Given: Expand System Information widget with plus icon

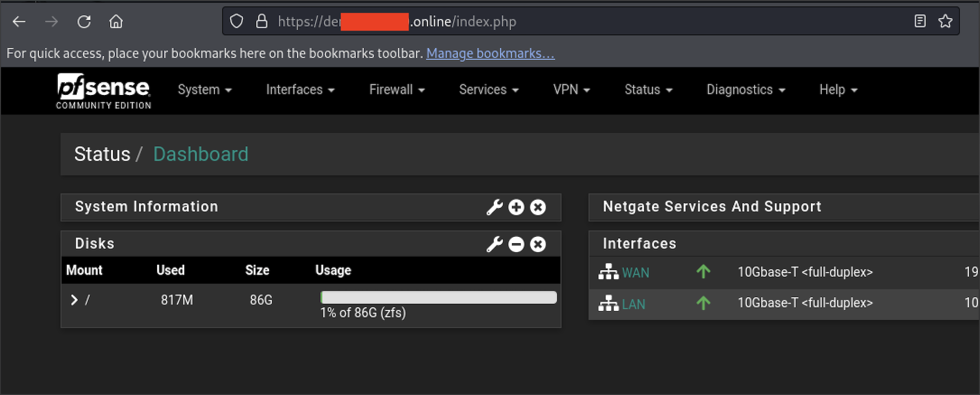Looking at the screenshot, I should click(516, 207).
